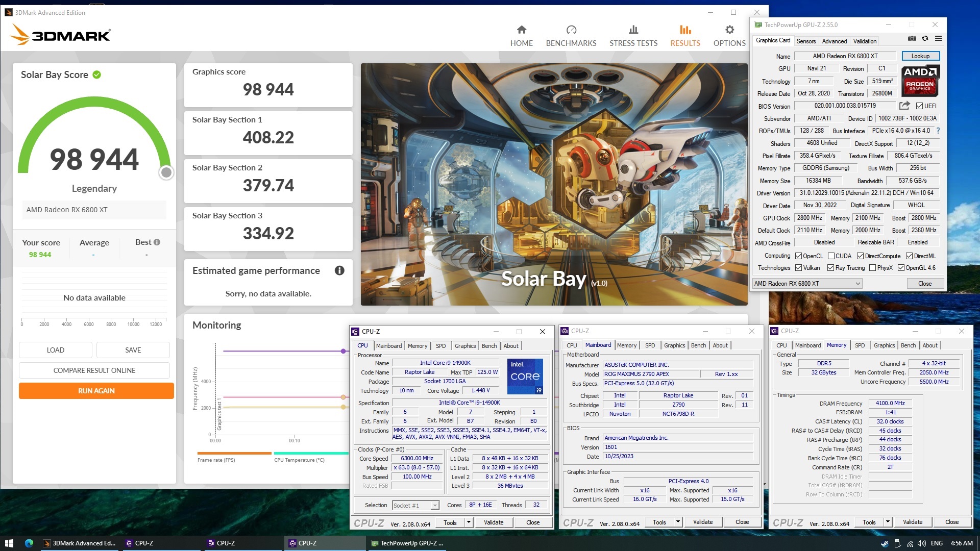Switch to the Advanced tab in GPU-Z
980x551 pixels.
834,41
